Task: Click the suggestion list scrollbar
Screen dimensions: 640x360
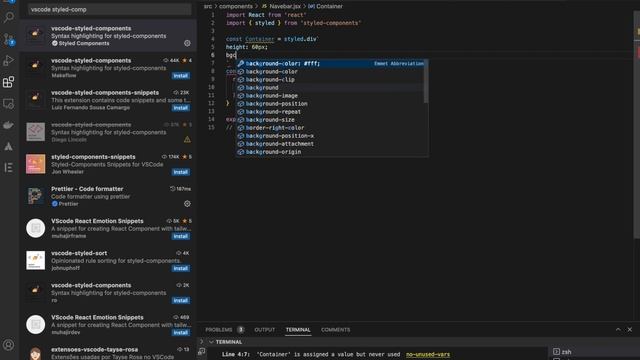Action: point(426,82)
